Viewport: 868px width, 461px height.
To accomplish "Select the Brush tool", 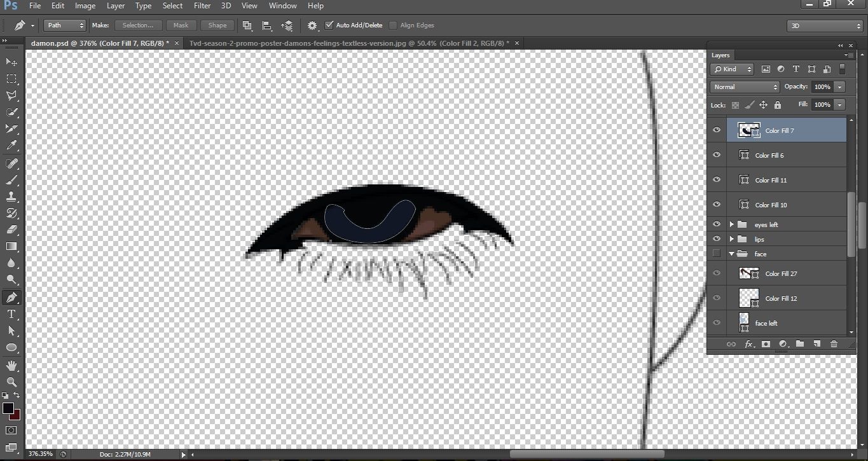I will (11, 180).
